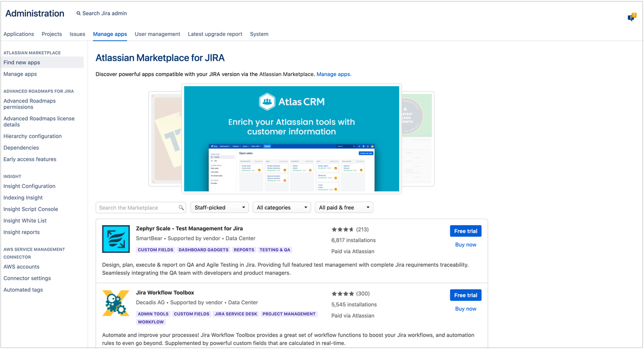Start a Free trial of Zephyr Scale
644x349 pixels.
465,231
